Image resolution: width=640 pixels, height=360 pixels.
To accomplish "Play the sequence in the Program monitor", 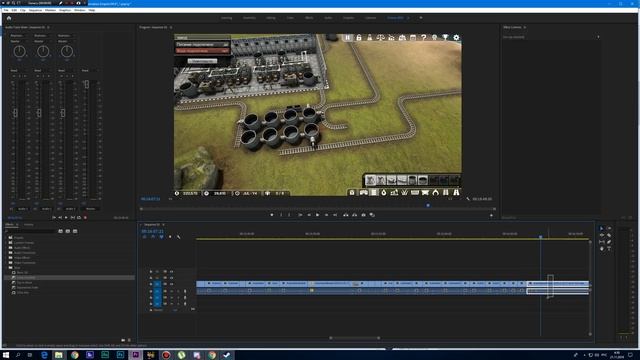I will coord(318,215).
